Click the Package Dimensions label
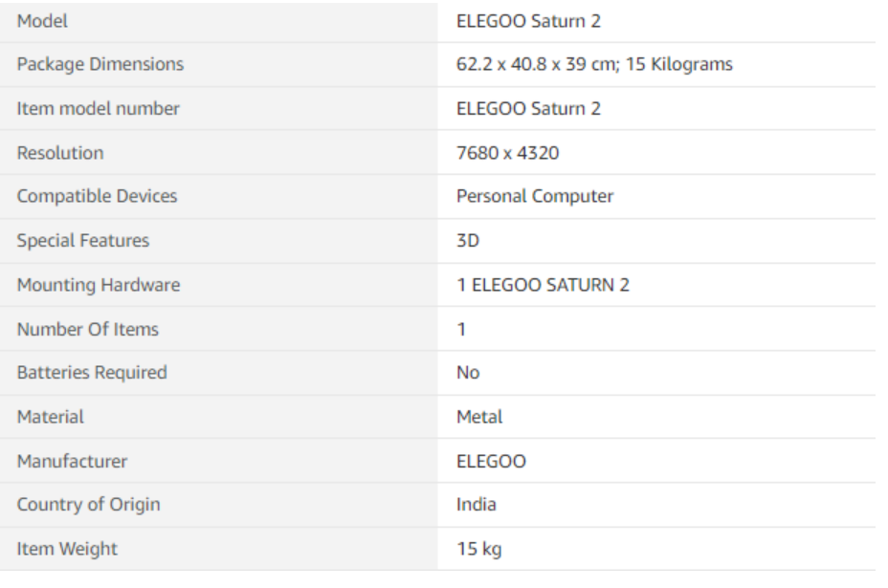The image size is (888, 588). point(100,64)
